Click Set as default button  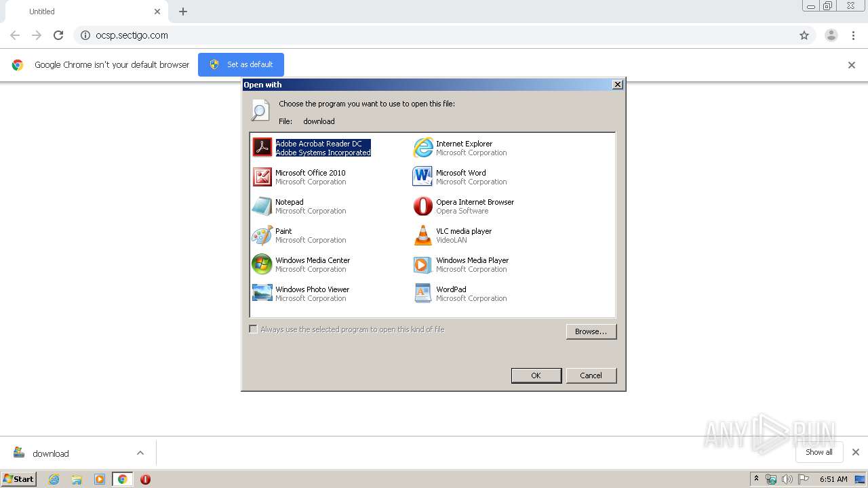241,64
